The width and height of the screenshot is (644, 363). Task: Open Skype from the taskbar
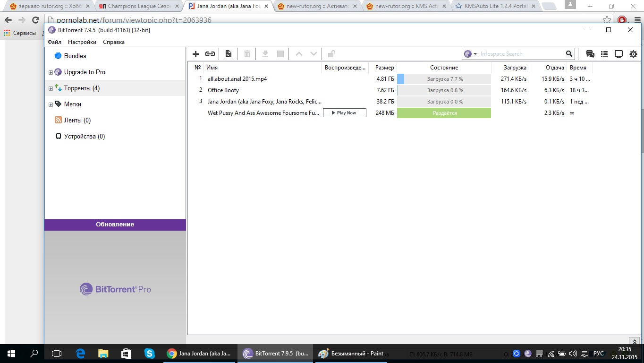tap(149, 353)
